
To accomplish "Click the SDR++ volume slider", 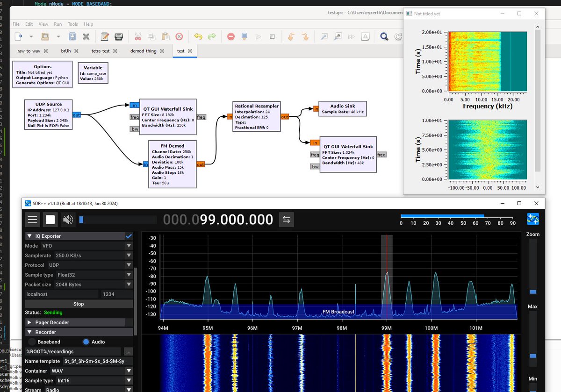I will [x=117, y=220].
